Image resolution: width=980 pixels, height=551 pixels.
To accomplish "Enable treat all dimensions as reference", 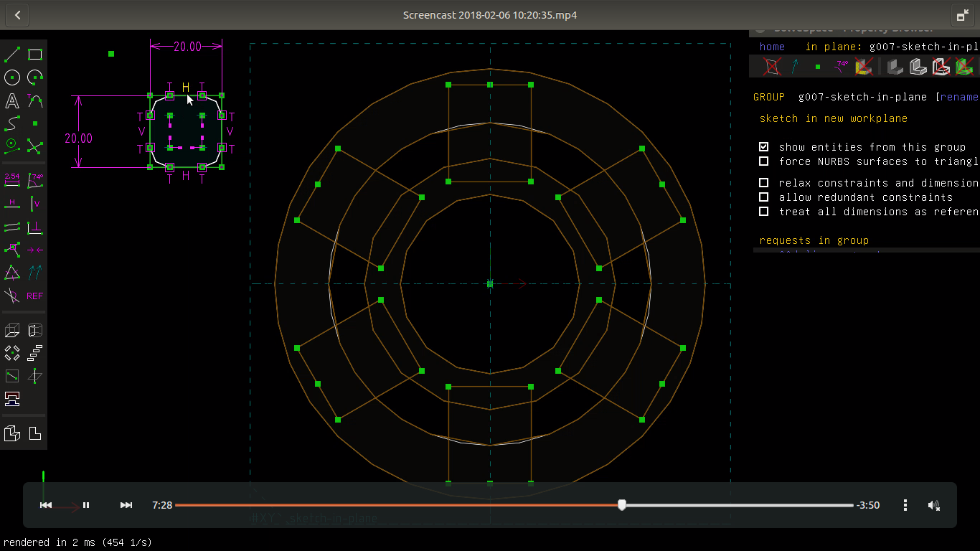I will [x=764, y=211].
